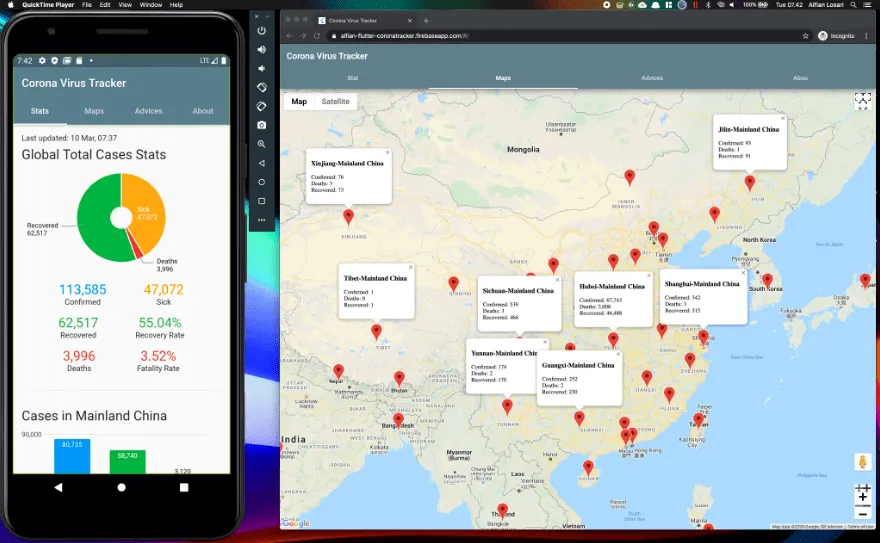Screen dimensions: 880x543
Task: Open emulator extended controls (three dots)
Action: [x=262, y=220]
